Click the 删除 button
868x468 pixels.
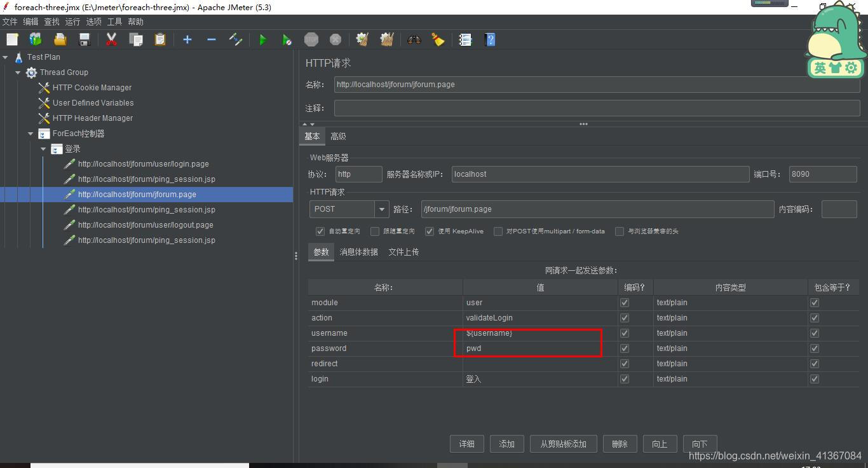click(x=620, y=444)
